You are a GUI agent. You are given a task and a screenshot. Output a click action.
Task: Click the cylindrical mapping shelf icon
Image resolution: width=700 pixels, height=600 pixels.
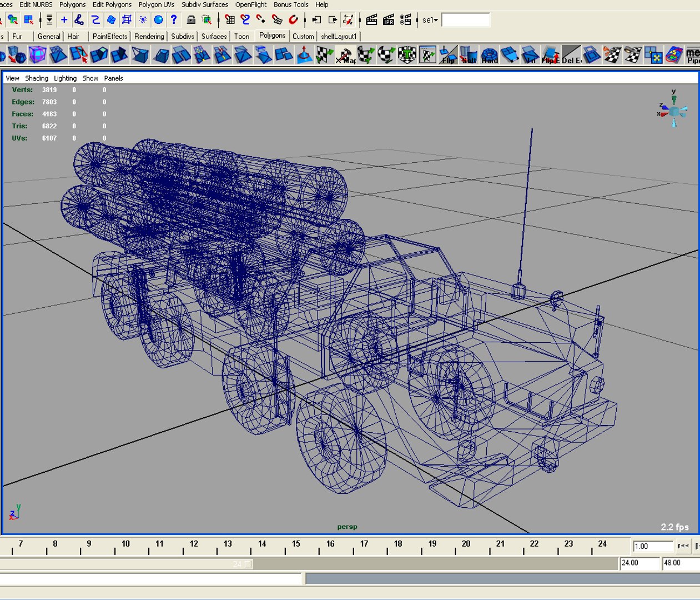(366, 55)
